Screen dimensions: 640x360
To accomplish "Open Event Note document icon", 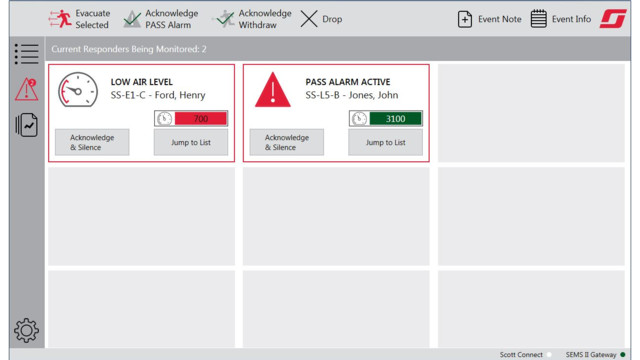I will click(x=464, y=19).
